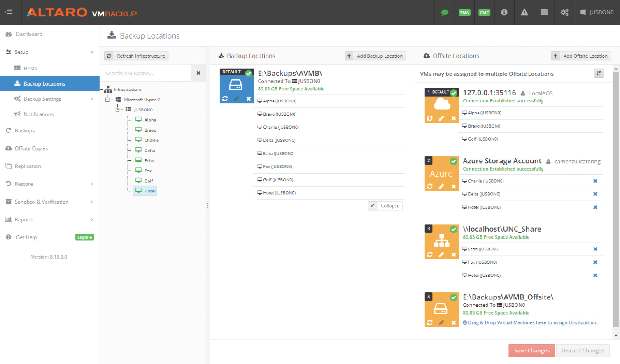This screenshot has height=364, width=620.
Task: Edit the Azure Storage Account location
Action: pos(441,186)
